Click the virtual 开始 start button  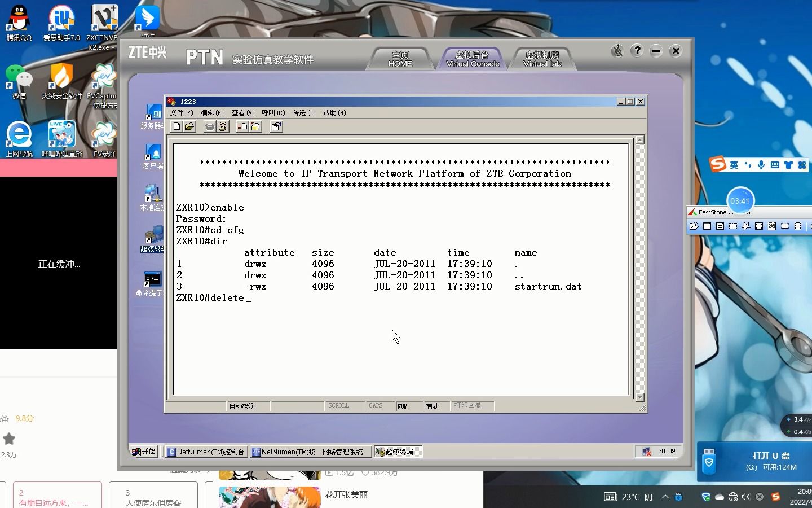click(144, 452)
